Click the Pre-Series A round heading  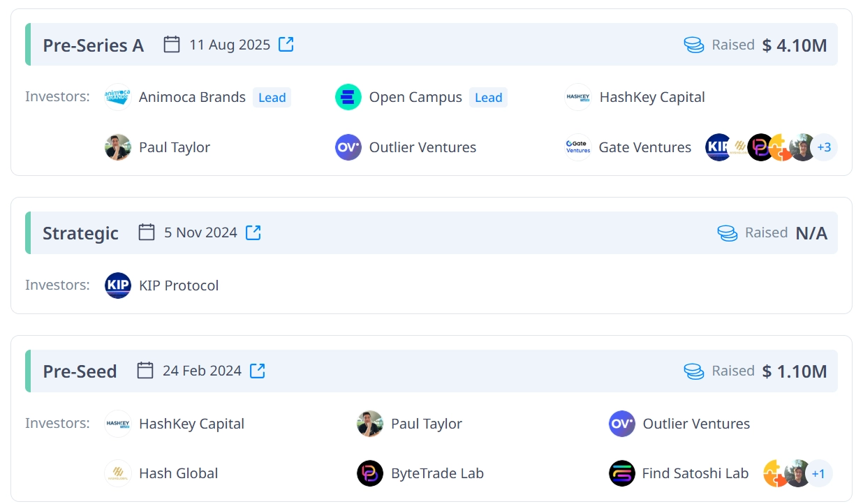[x=93, y=45]
